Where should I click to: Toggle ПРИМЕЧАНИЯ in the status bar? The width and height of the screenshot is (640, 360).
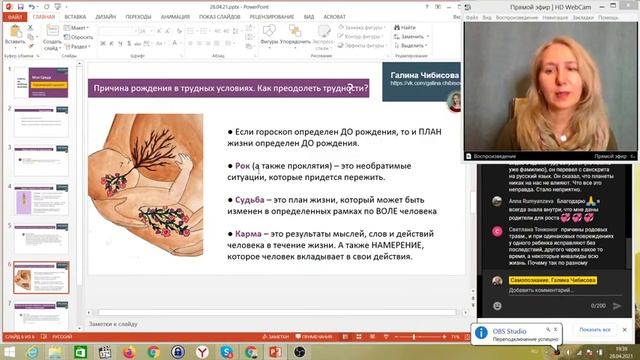point(314,337)
